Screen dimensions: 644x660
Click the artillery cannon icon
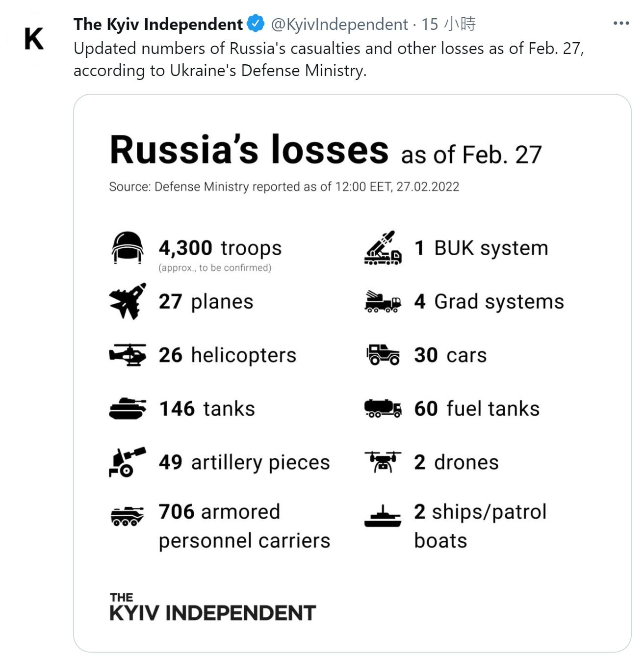(127, 462)
